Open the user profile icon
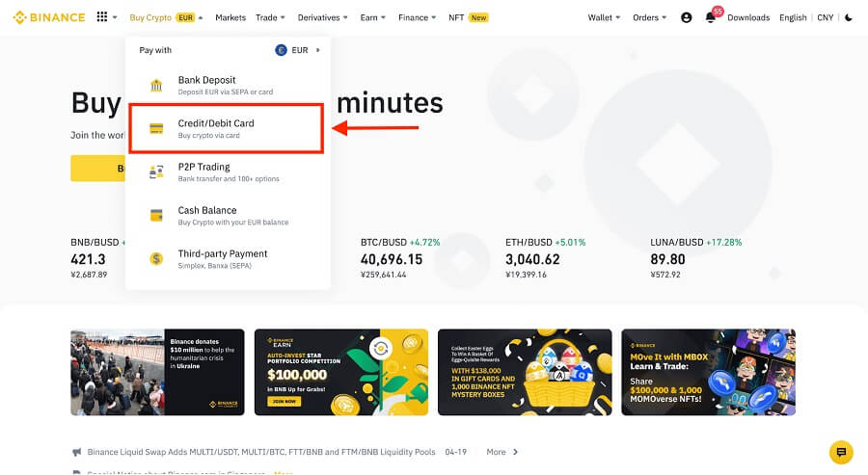The width and height of the screenshot is (868, 475). click(687, 17)
